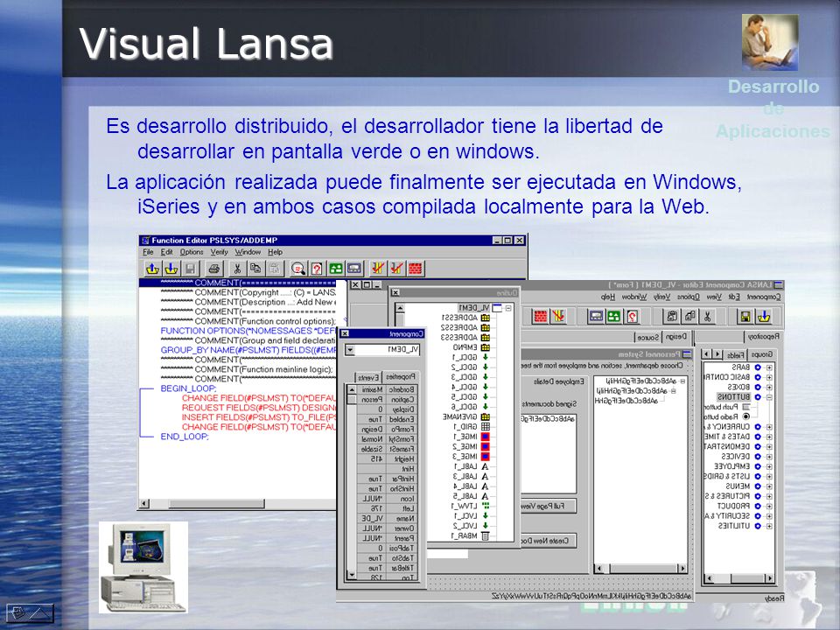
Task: Expand the CURRENCY group in repository tree
Action: [769, 427]
